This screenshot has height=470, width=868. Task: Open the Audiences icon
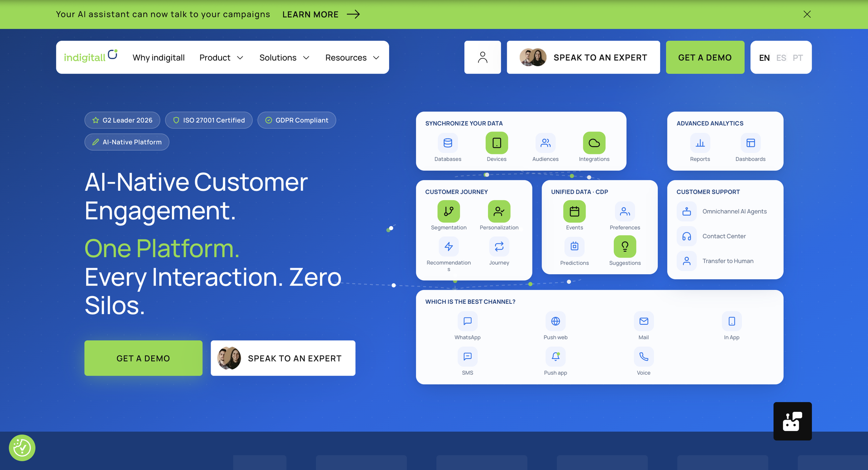(x=546, y=143)
